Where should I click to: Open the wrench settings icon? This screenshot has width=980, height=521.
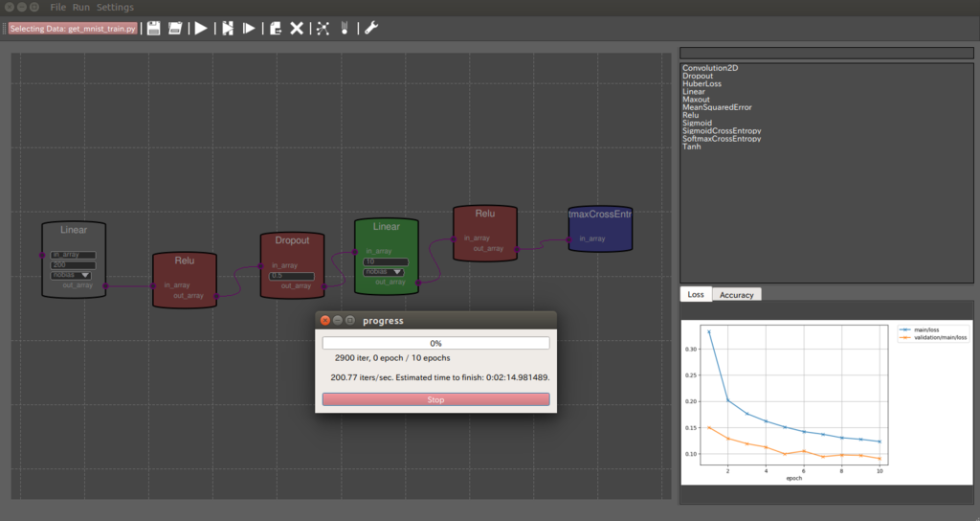371,28
